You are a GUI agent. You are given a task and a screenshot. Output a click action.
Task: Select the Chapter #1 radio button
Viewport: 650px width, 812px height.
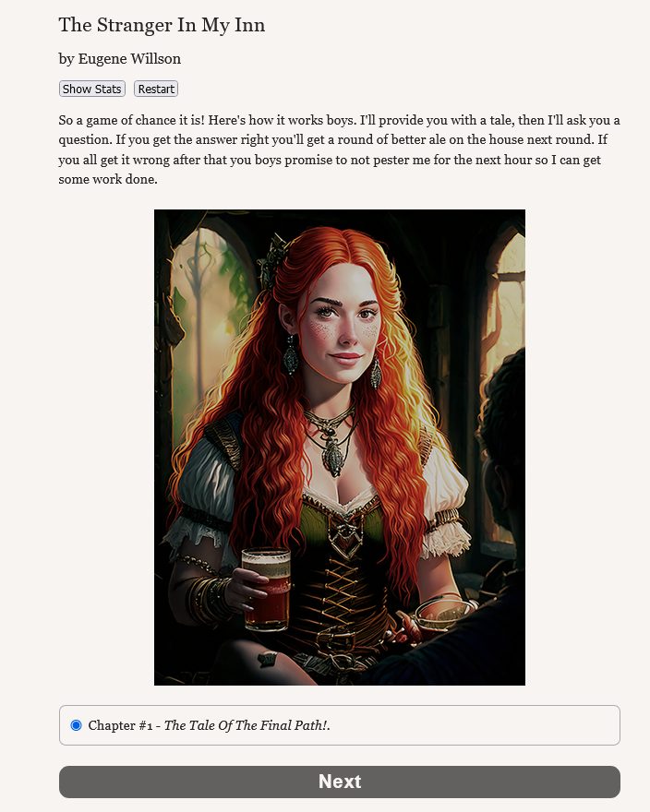[77, 725]
